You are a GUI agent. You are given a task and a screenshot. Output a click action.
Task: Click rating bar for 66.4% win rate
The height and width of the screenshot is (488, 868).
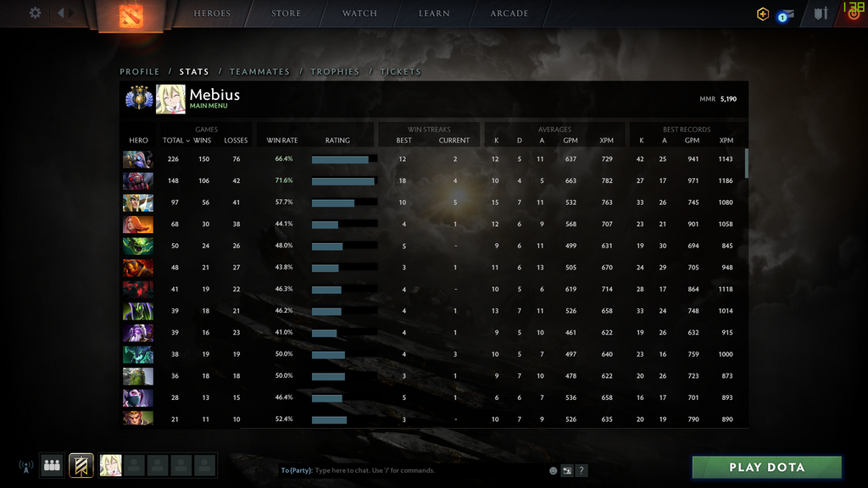click(x=344, y=159)
